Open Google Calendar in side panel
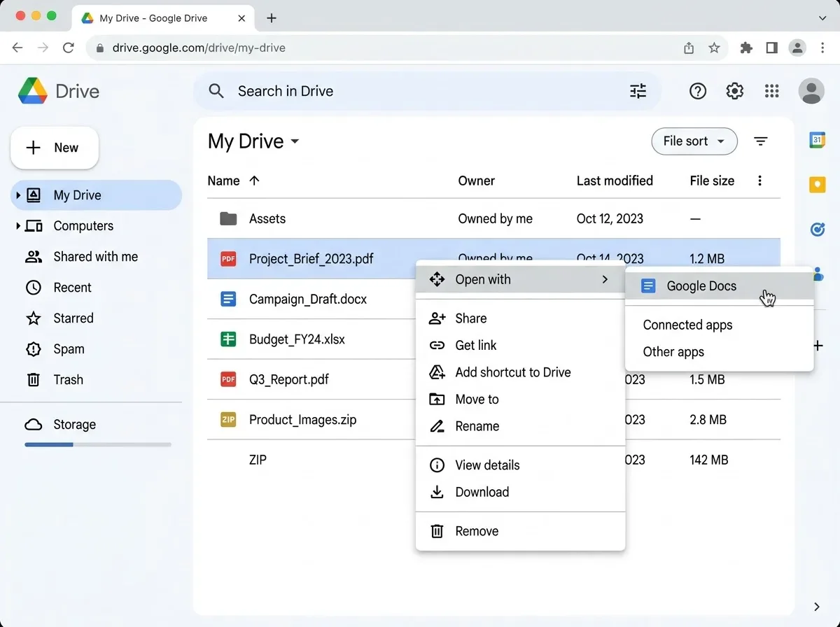 pyautogui.click(x=817, y=140)
